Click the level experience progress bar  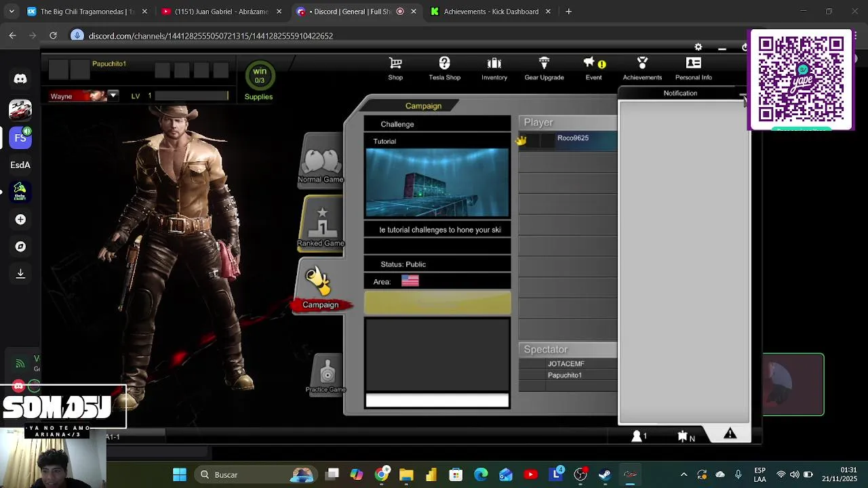pos(192,96)
